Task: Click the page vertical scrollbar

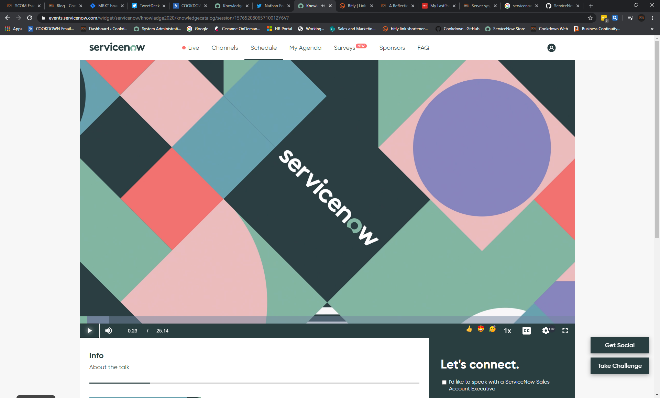Action: pos(657,139)
